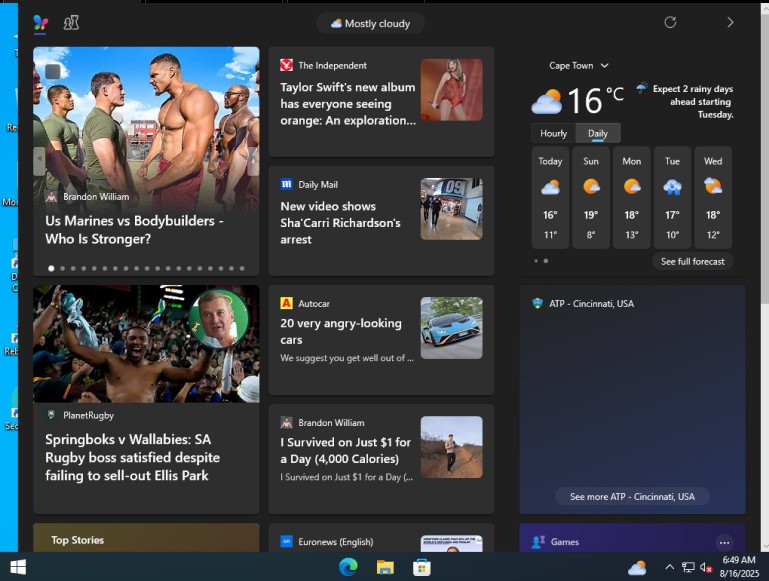The height and width of the screenshot is (581, 769).
Task: Open 20 very angry-looking cars article
Action: [341, 331]
